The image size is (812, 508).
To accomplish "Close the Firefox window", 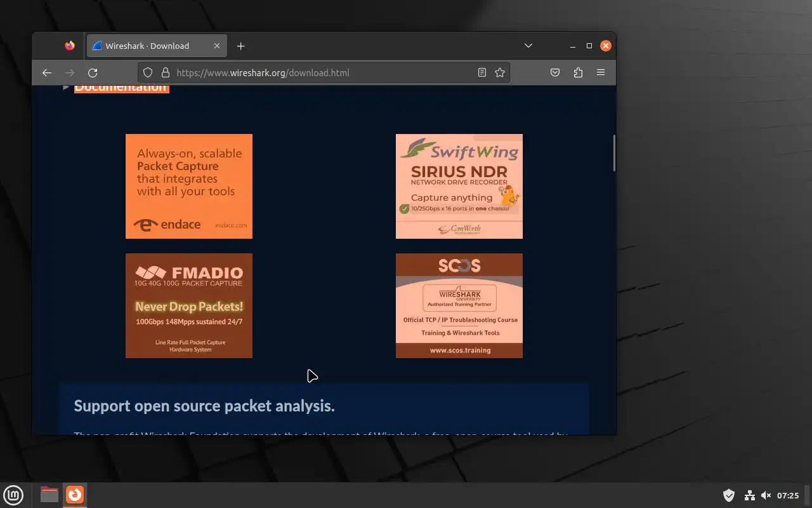I will 606,46.
